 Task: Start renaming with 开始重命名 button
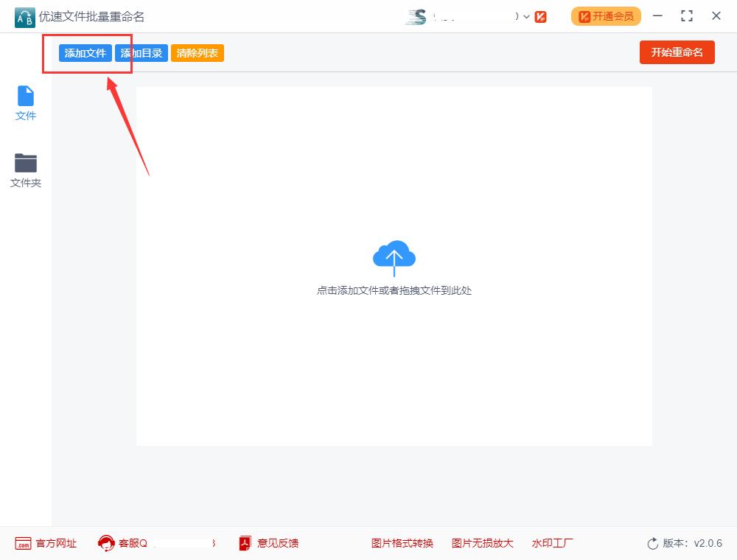click(677, 52)
